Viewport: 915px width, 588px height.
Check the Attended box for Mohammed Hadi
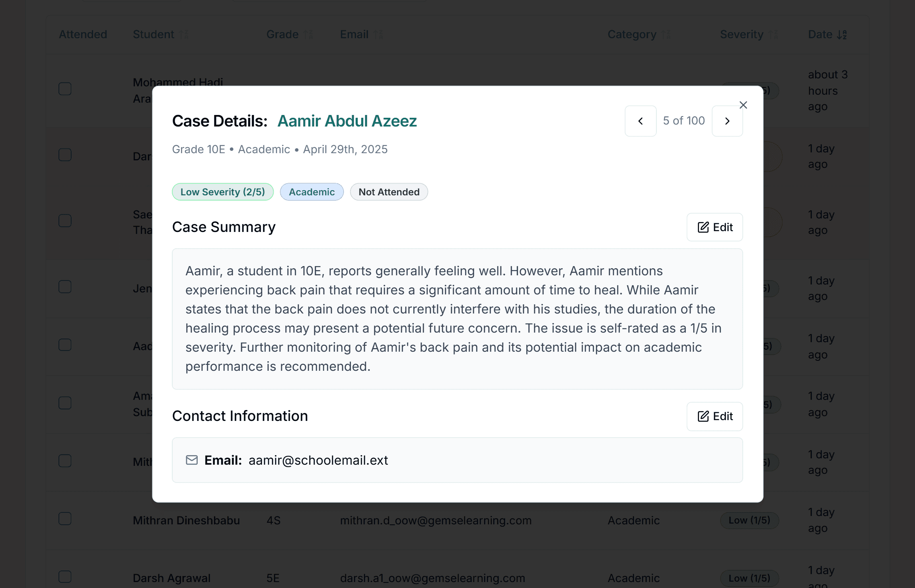click(x=65, y=89)
